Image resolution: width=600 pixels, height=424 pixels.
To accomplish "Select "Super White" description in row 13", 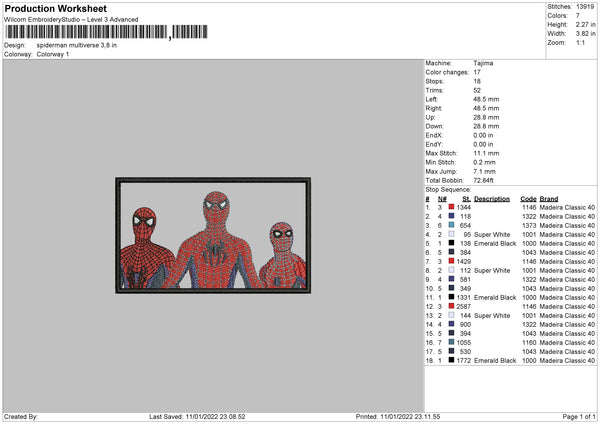I will coord(492,316).
